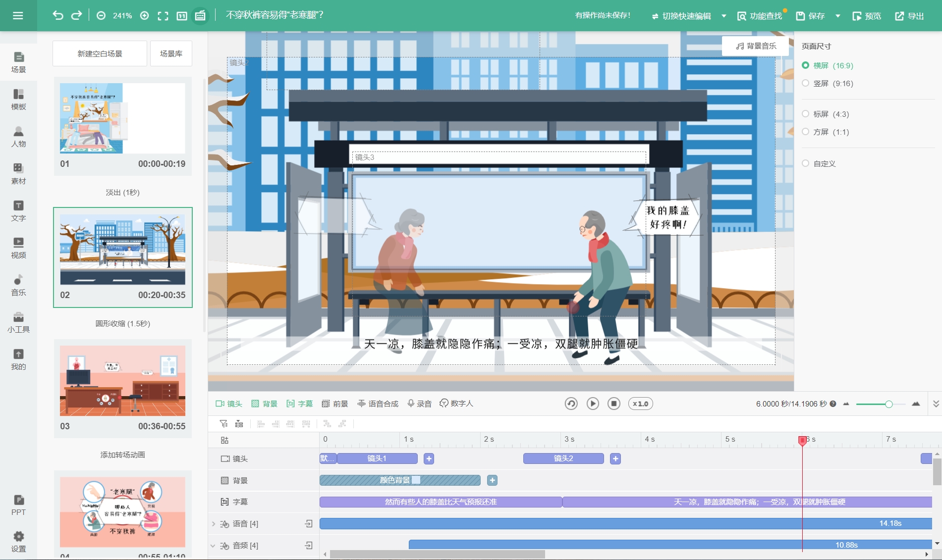Click the small mountain icon to shrink timeline zoom
Image resolution: width=942 pixels, height=560 pixels.
pyautogui.click(x=846, y=404)
